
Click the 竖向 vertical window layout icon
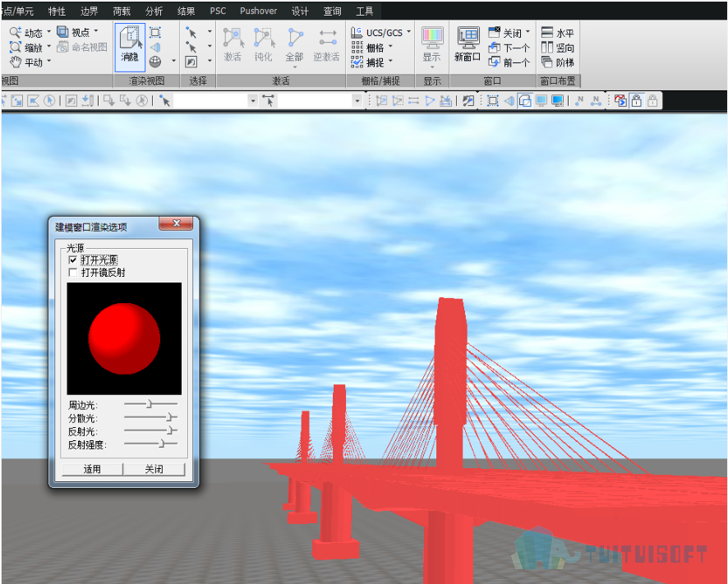pos(547,48)
